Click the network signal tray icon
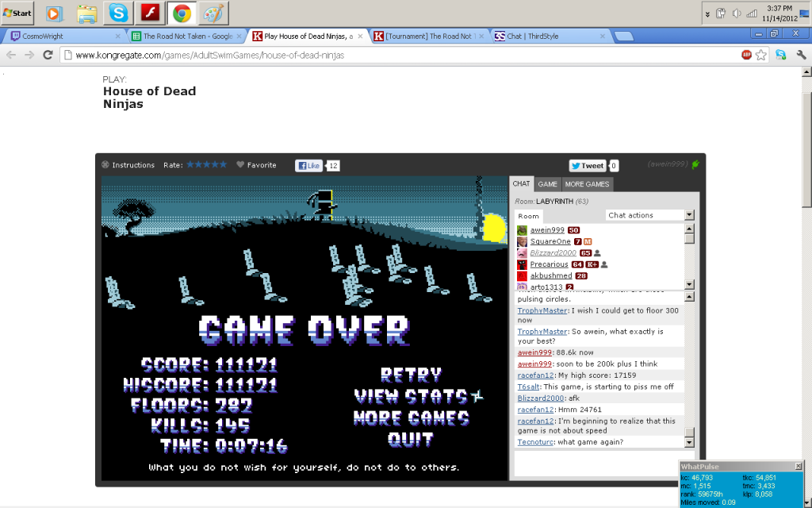Screen dimensions: 812x508 click(x=752, y=13)
